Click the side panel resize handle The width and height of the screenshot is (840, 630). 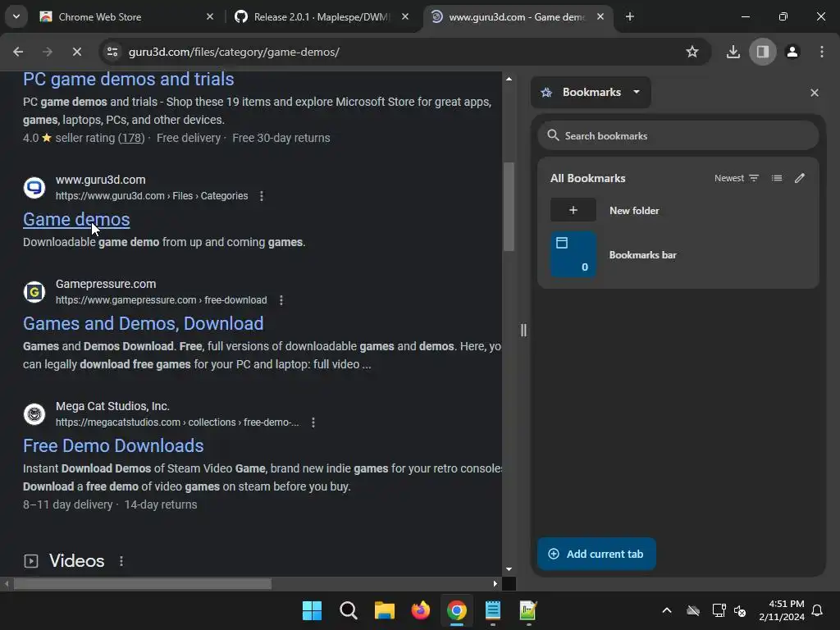click(x=523, y=330)
